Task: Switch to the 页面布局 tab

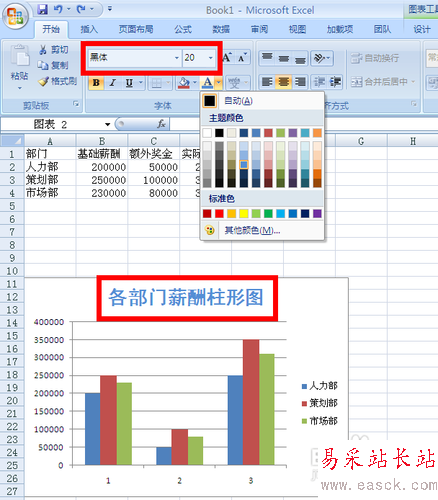Action: click(136, 29)
